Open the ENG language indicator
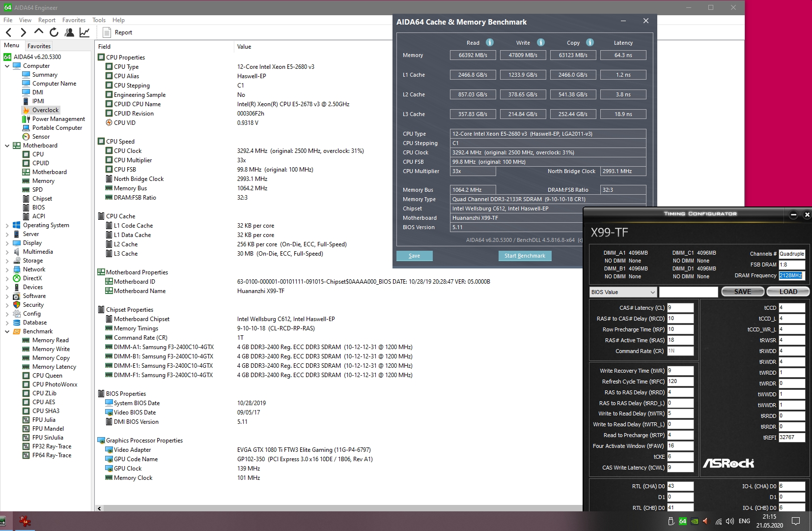Viewport: 812px width, 531px height. [744, 521]
